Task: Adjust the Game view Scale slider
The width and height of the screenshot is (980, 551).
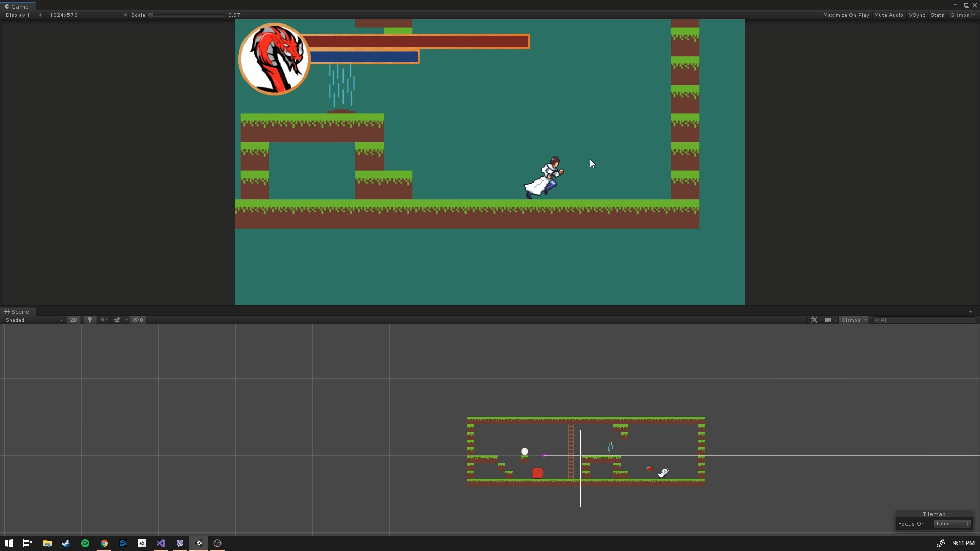Action: (187, 15)
